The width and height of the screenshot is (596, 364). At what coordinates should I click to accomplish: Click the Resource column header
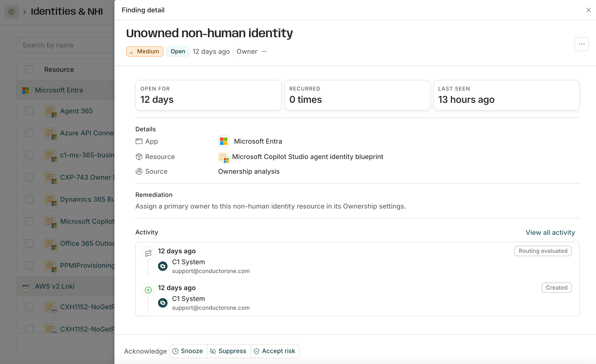[x=59, y=70]
